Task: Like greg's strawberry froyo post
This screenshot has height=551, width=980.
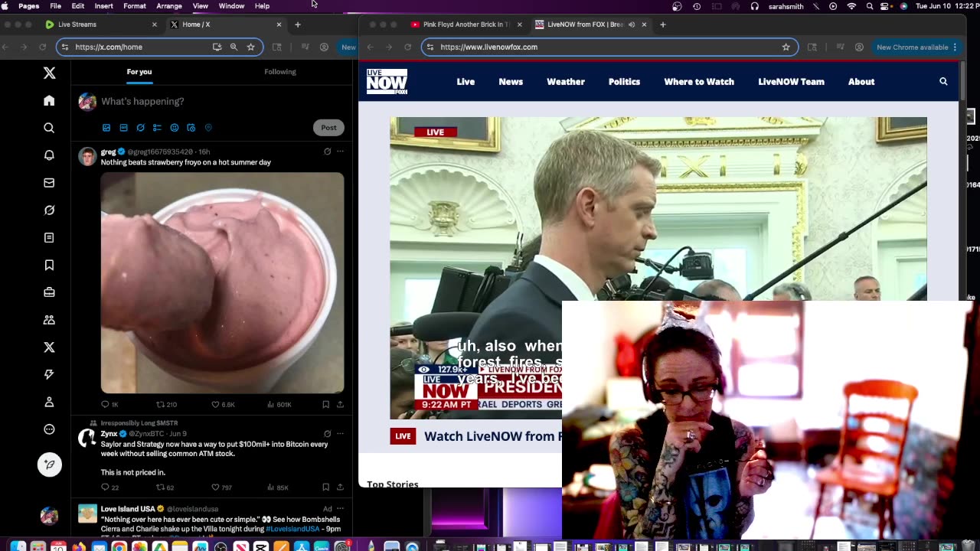Action: (x=223, y=404)
